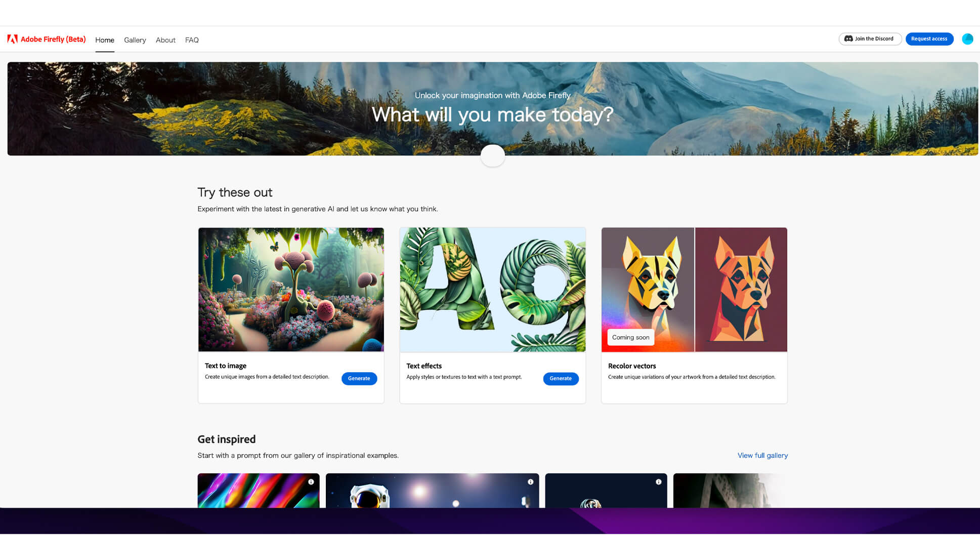Click the Coming soon badge on Recolor vectors
This screenshot has height=560, width=980.
[x=630, y=337]
